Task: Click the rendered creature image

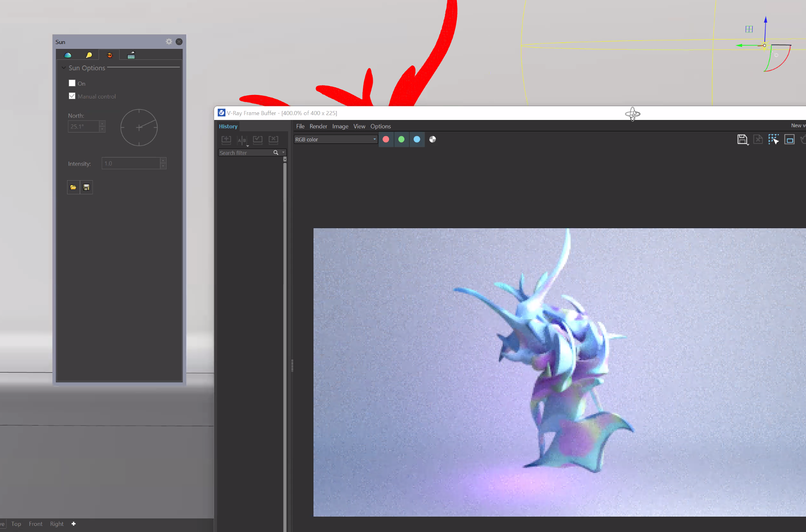Action: pos(559,372)
